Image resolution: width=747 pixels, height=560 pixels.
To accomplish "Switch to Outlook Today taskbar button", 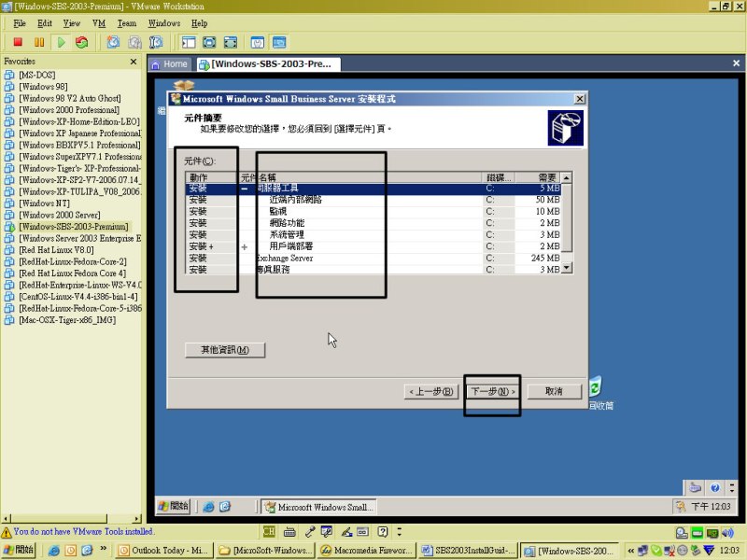I will click(163, 551).
